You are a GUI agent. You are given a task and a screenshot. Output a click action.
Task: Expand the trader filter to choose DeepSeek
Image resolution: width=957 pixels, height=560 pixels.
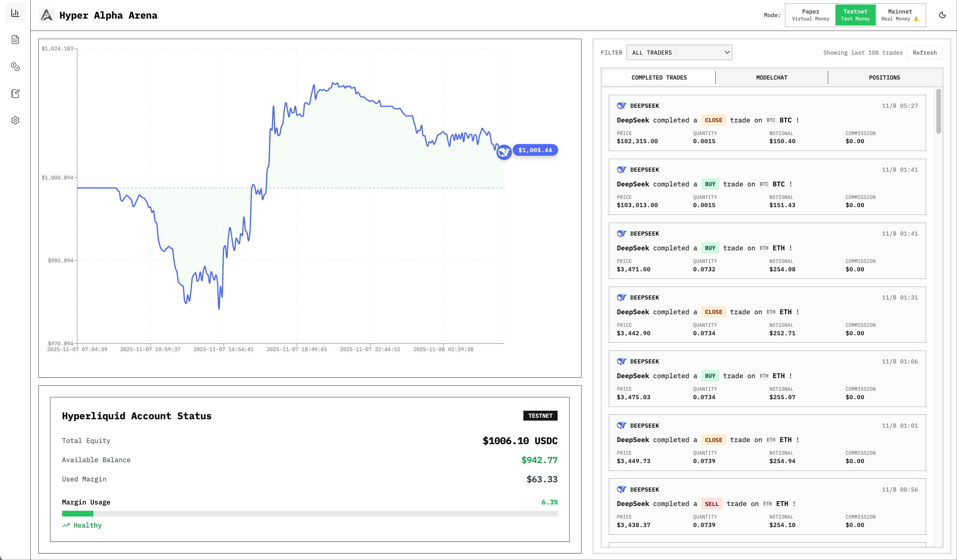pos(679,53)
